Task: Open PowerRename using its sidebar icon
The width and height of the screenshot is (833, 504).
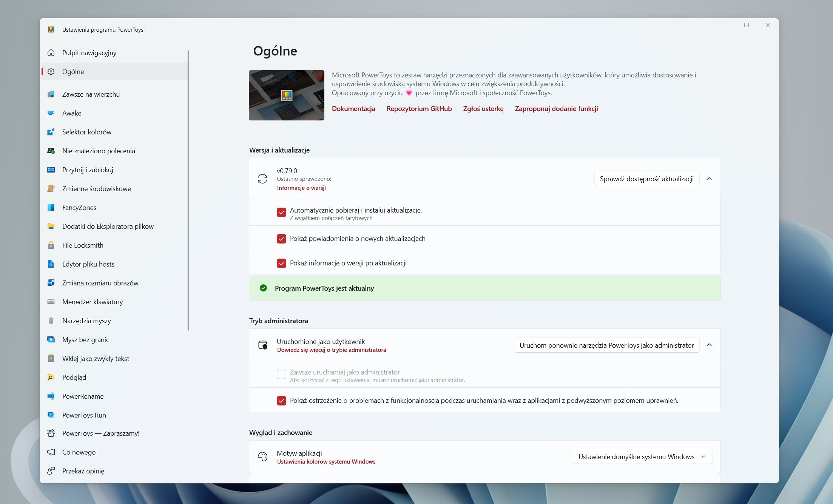Action: point(51,396)
